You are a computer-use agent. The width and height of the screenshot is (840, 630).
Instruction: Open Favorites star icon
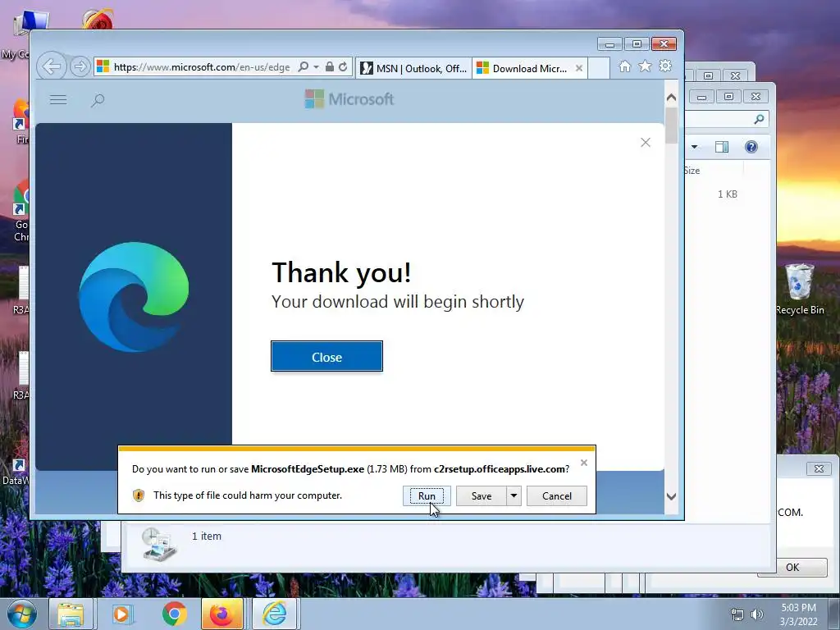click(645, 66)
